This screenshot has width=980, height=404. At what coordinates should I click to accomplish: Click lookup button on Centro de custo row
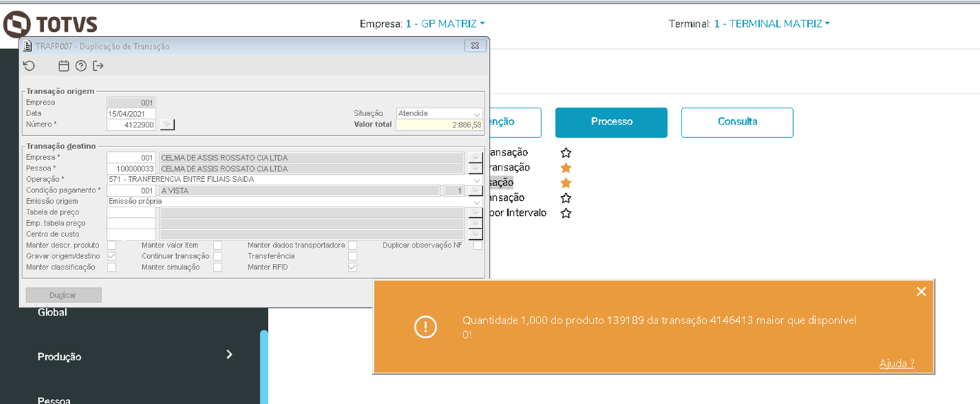click(475, 234)
